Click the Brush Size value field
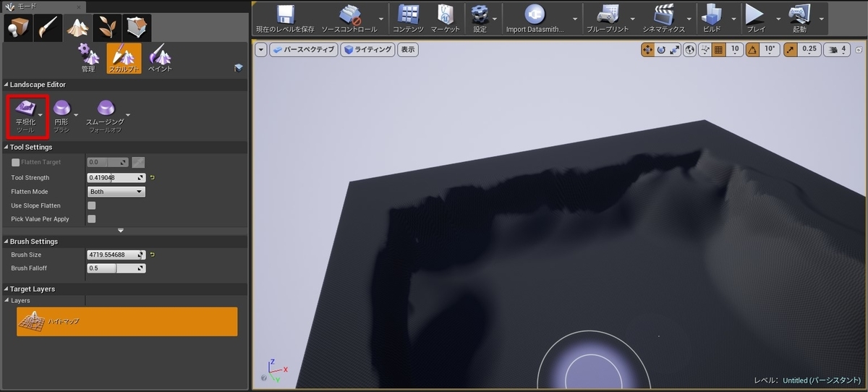The width and height of the screenshot is (868, 392). [116, 255]
